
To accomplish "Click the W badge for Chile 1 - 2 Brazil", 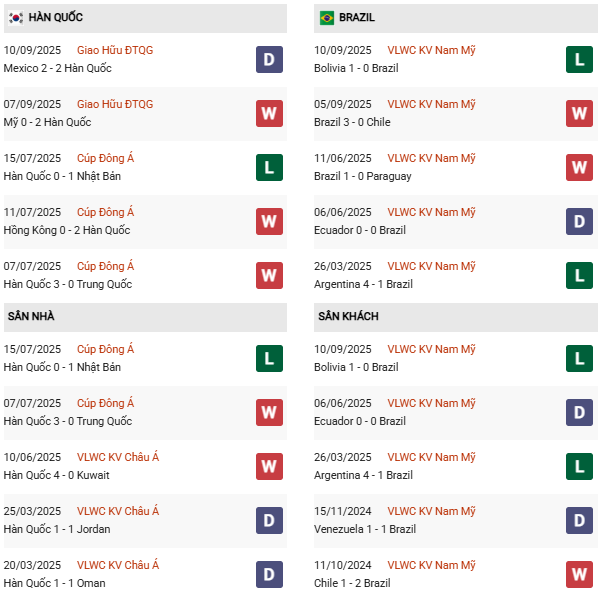I will pyautogui.click(x=580, y=574).
